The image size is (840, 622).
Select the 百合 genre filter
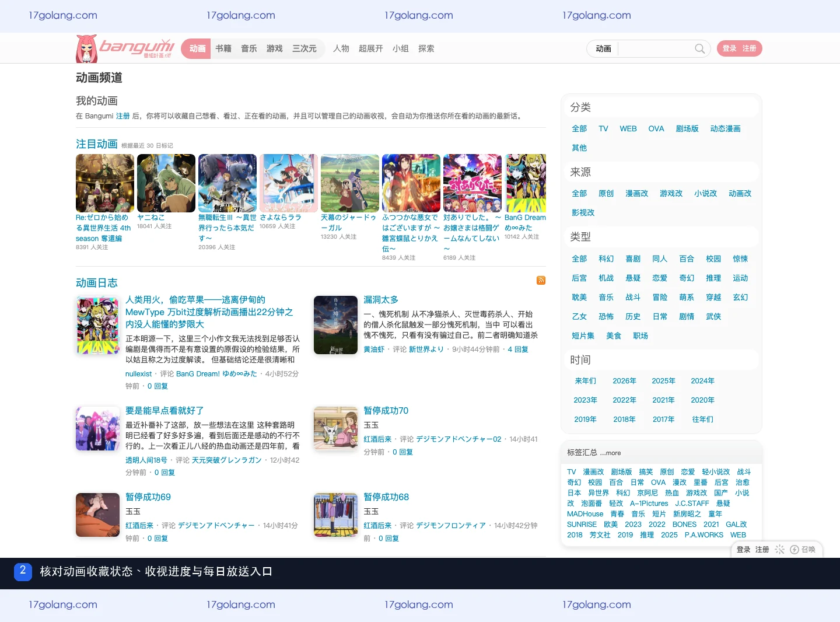coord(687,259)
